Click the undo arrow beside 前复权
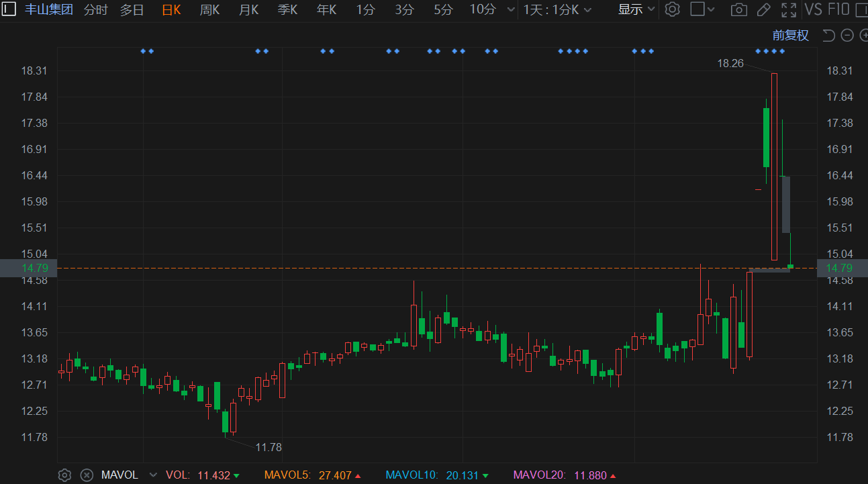Screen dimensions: 868x484 point(828,36)
